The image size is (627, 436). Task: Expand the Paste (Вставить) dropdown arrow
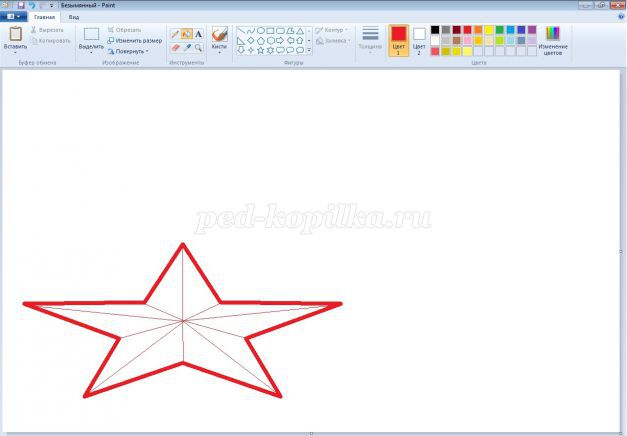tap(15, 53)
